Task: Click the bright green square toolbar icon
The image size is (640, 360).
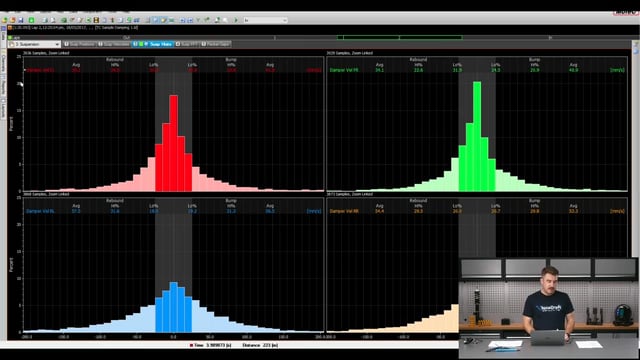Action: (31, 20)
